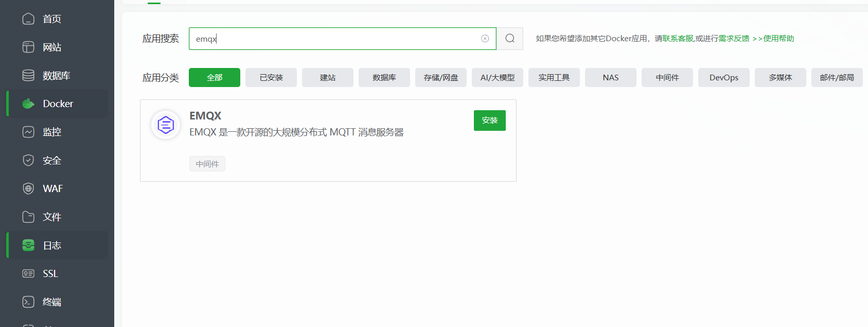Filter apps by 建站 category

[x=328, y=78]
